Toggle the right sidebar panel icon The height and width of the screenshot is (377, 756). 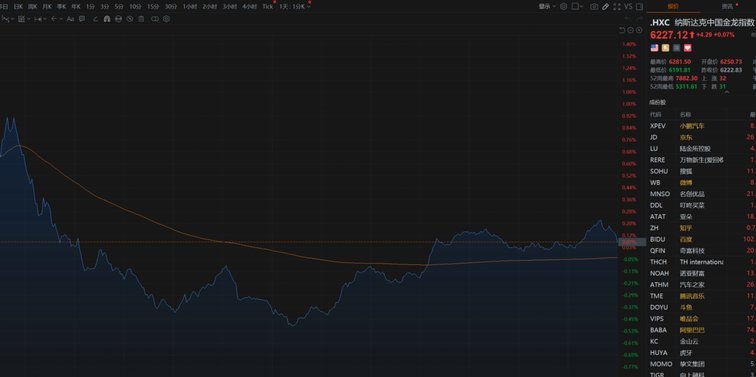(x=639, y=7)
